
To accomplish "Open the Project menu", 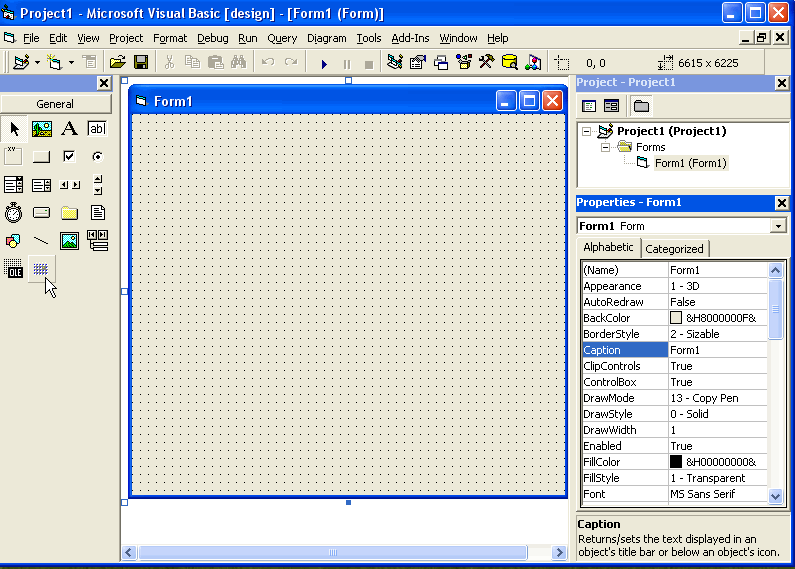I will point(126,38).
